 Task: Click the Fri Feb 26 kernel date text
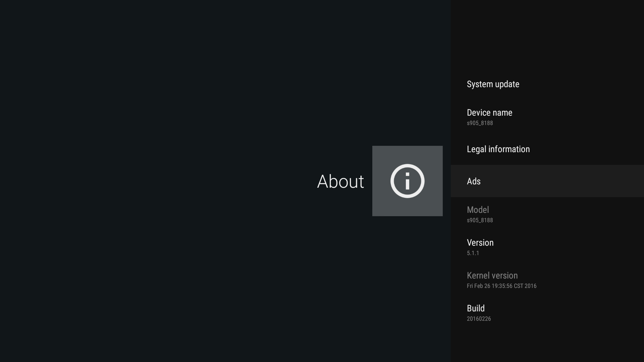coord(501,286)
